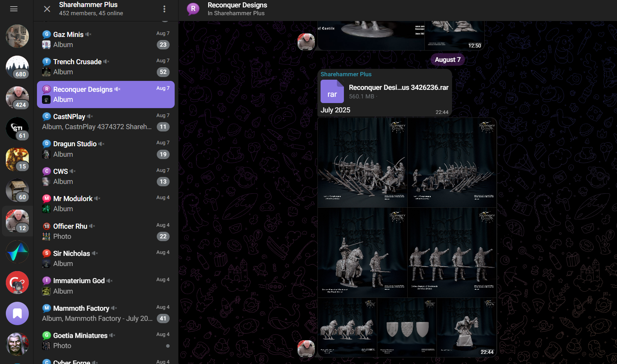Click the Trench Crusade unread badge 52
Screen dimensions: 617x364
click(163, 72)
